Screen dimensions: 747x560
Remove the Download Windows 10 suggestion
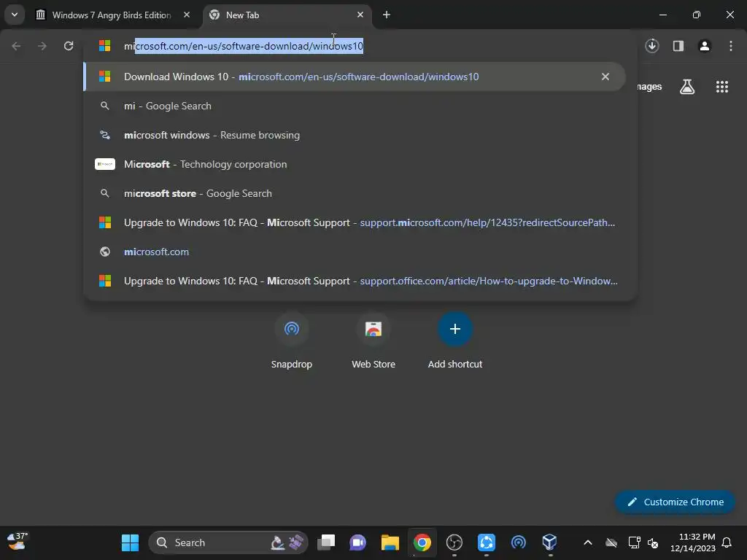point(605,77)
